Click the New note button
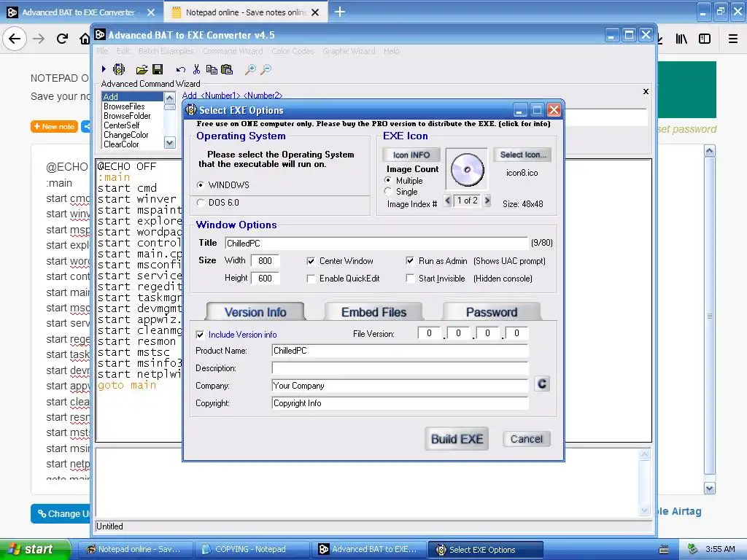This screenshot has width=747, height=560. [54, 127]
